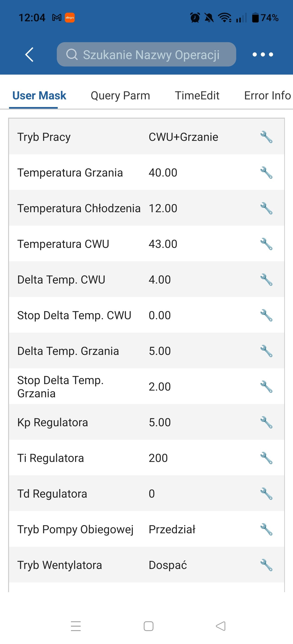Edit Ti Regulatora using its wrench icon
The image size is (293, 644).
click(266, 458)
